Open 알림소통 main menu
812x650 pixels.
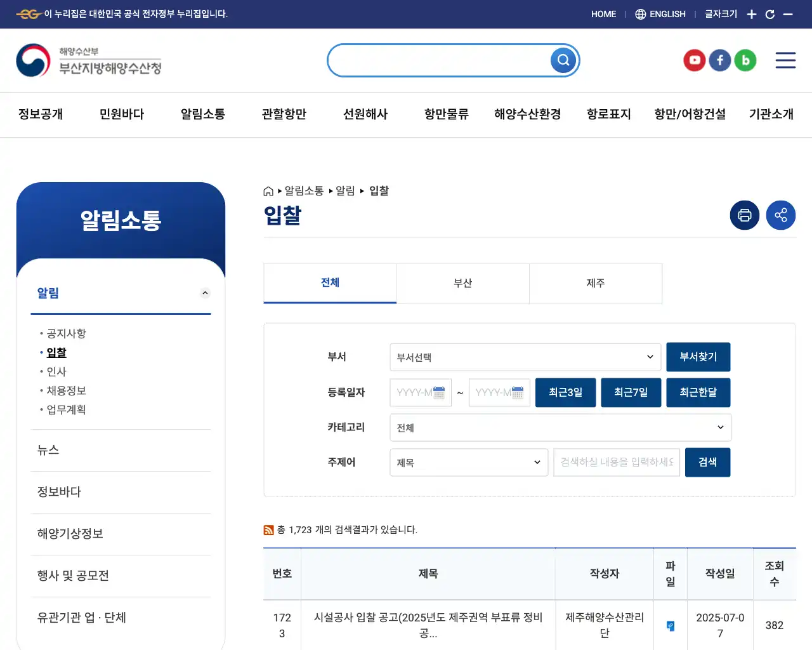pyautogui.click(x=203, y=114)
